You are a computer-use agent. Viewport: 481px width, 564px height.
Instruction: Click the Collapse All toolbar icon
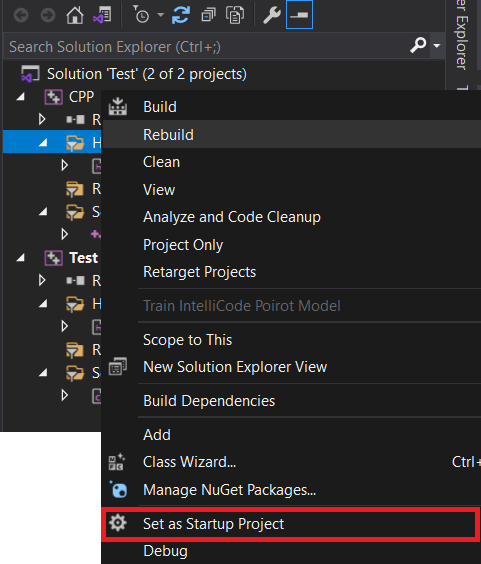pyautogui.click(x=208, y=15)
